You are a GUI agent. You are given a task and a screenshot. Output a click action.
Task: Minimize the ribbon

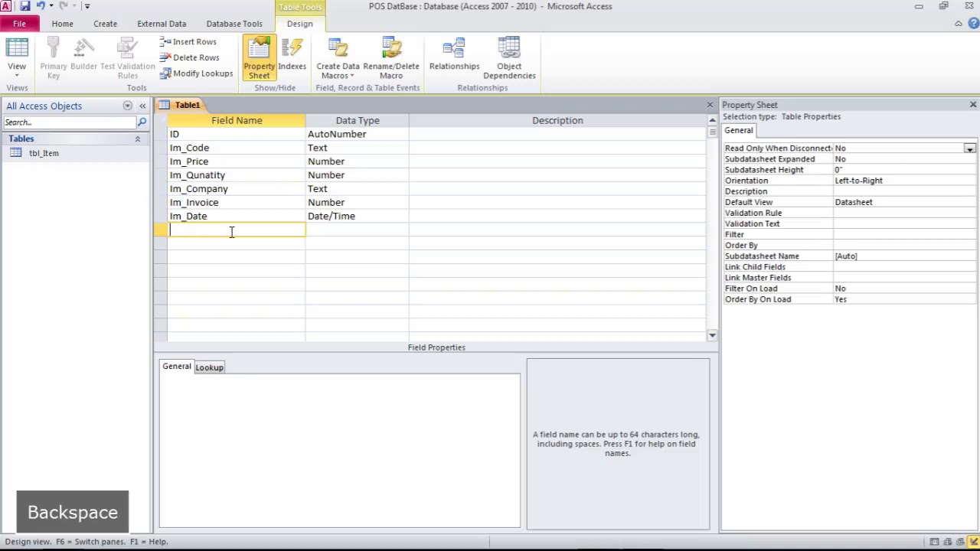coord(959,24)
